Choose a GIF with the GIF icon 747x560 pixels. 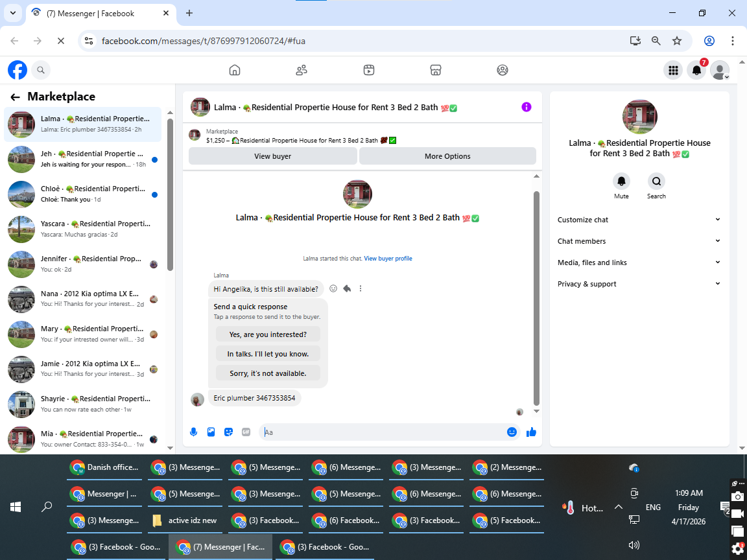click(x=246, y=432)
